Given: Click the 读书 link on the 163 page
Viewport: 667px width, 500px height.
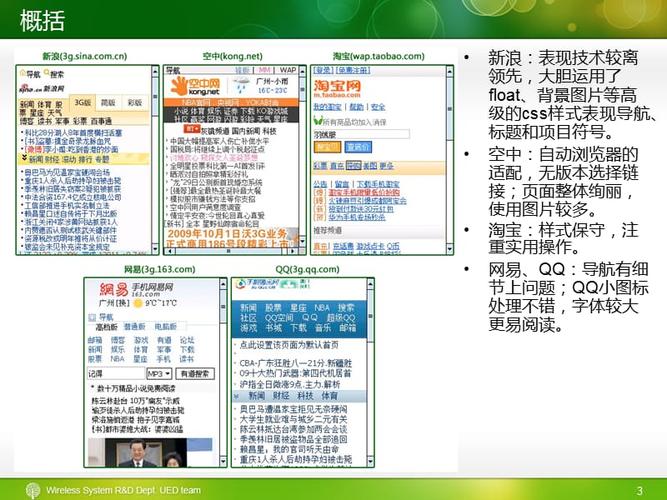Looking at the screenshot, I should click(x=187, y=359).
